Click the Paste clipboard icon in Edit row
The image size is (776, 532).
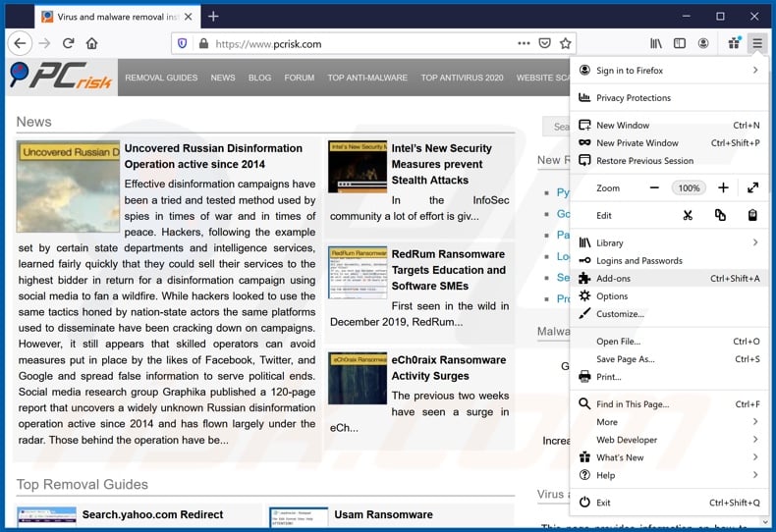click(752, 215)
